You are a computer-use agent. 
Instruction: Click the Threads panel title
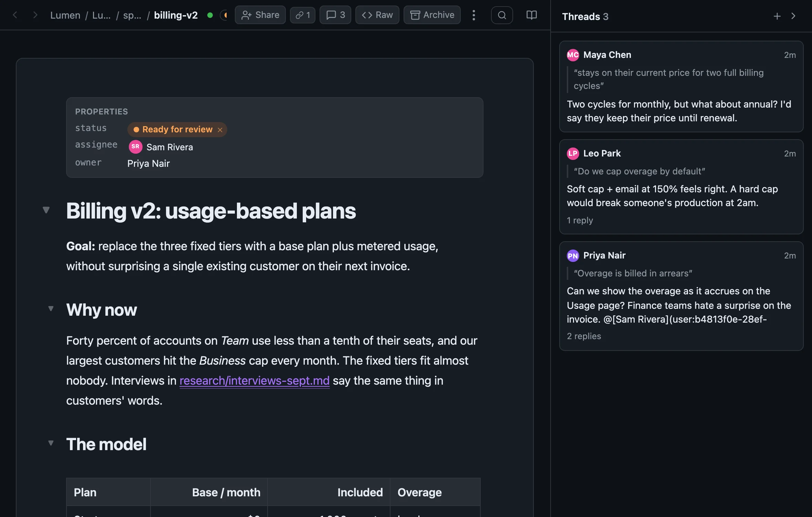(x=585, y=16)
